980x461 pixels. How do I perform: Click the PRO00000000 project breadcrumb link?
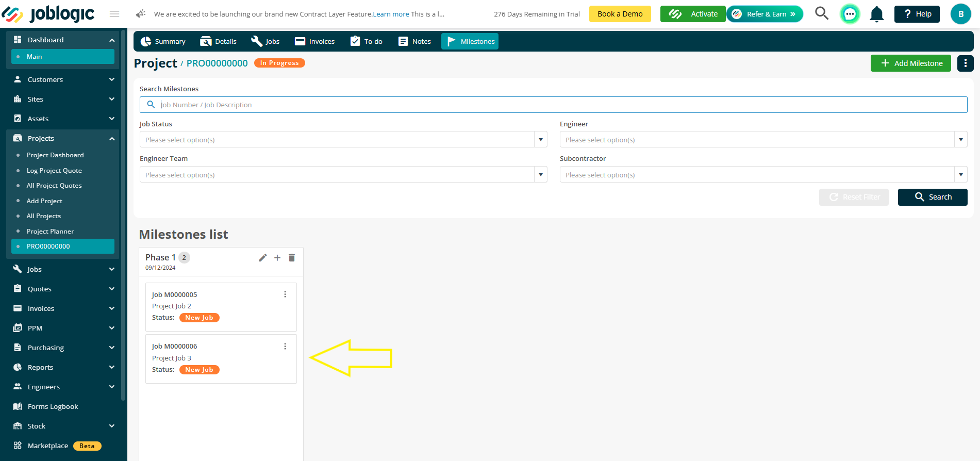click(217, 63)
